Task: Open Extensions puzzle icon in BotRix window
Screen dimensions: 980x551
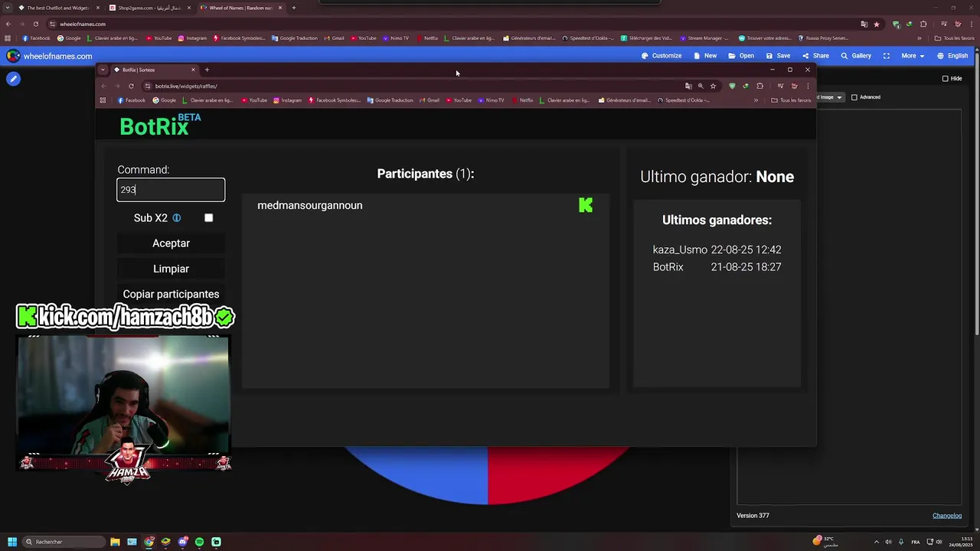Action: coord(759,86)
